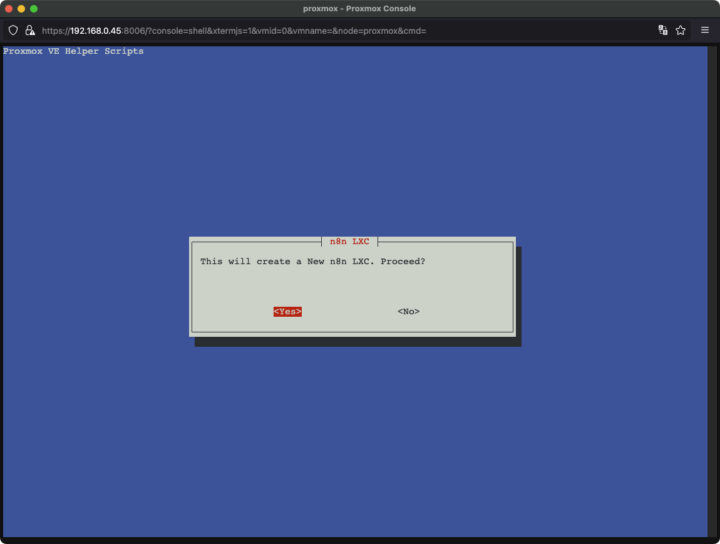720x544 pixels.
Task: Click the "This will create a New n8n LXC" message
Action: click(312, 262)
